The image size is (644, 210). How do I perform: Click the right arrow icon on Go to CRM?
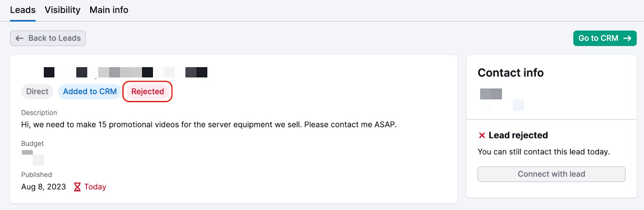tap(627, 38)
